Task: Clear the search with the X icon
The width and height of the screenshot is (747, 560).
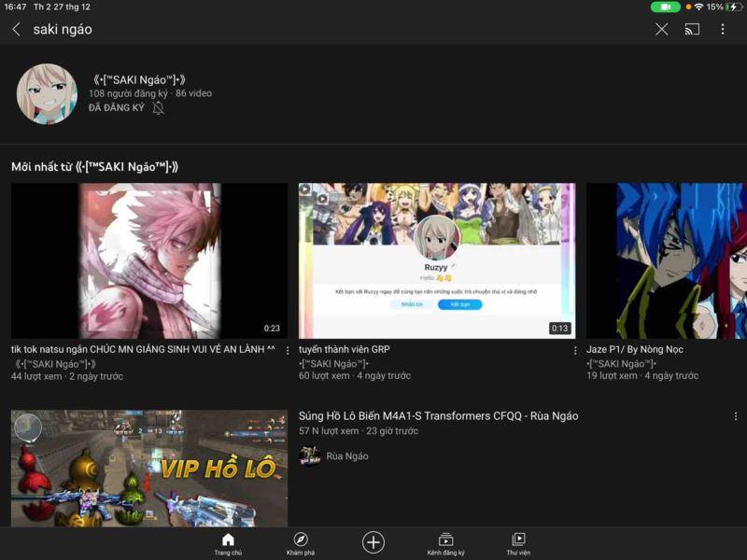Action: (x=661, y=30)
